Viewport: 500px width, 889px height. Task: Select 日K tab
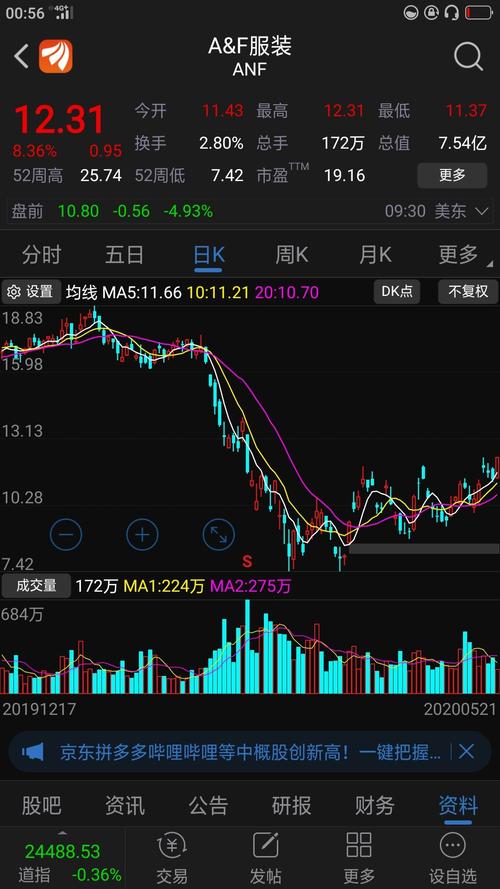(x=209, y=255)
